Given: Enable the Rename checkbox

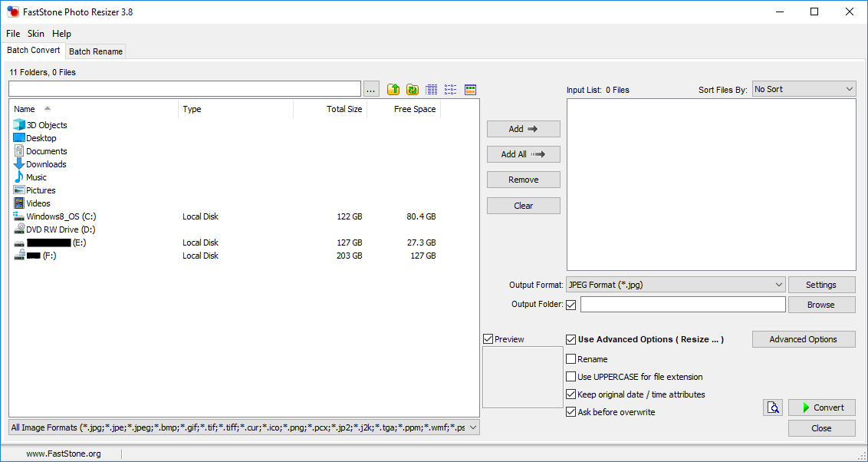Looking at the screenshot, I should pyautogui.click(x=570, y=359).
